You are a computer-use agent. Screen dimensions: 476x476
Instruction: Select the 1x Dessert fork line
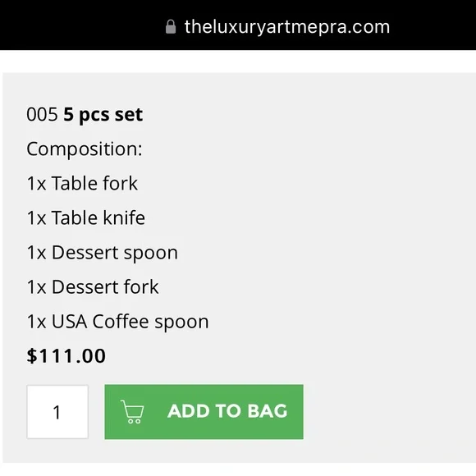coord(93,287)
